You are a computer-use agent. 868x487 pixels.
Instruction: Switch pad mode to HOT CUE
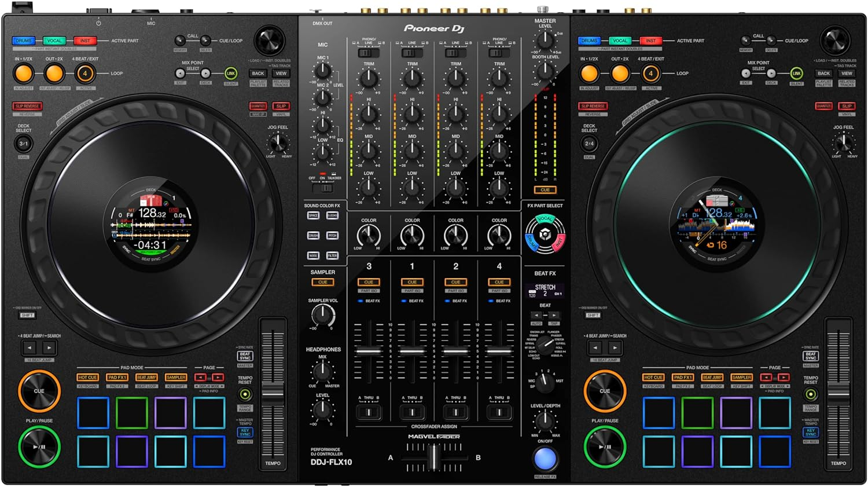click(x=87, y=377)
